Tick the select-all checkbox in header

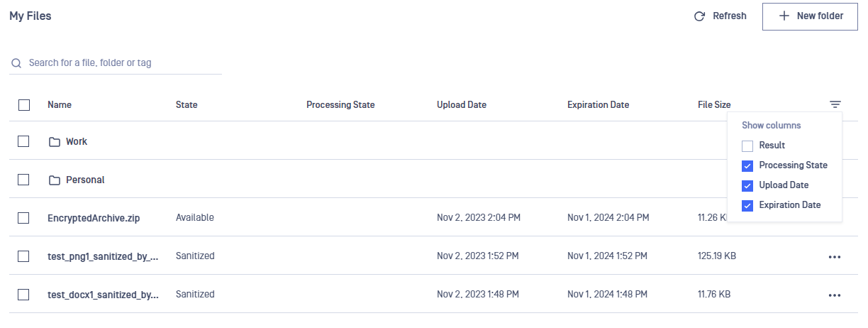[24, 104]
